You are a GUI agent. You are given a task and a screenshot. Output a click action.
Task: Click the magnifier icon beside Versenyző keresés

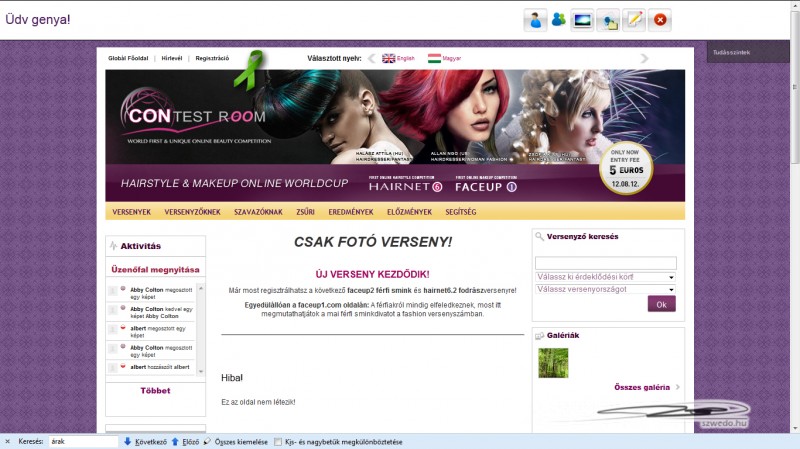click(539, 236)
